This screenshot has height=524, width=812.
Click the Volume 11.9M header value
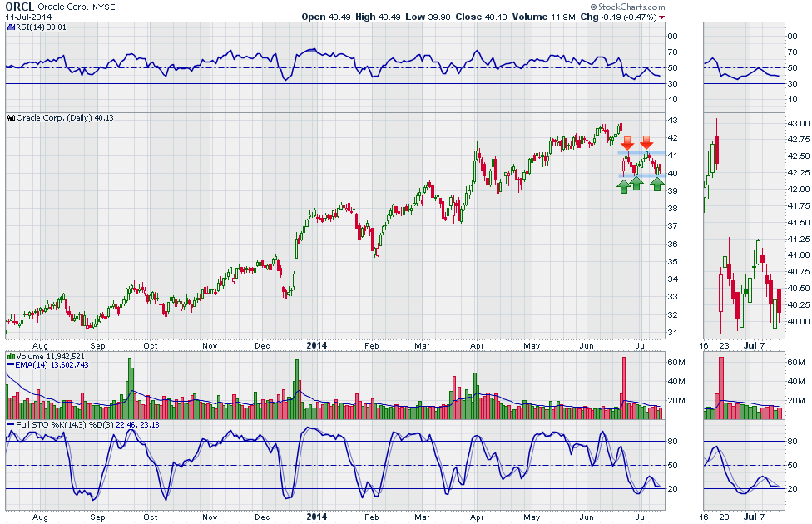click(x=544, y=17)
